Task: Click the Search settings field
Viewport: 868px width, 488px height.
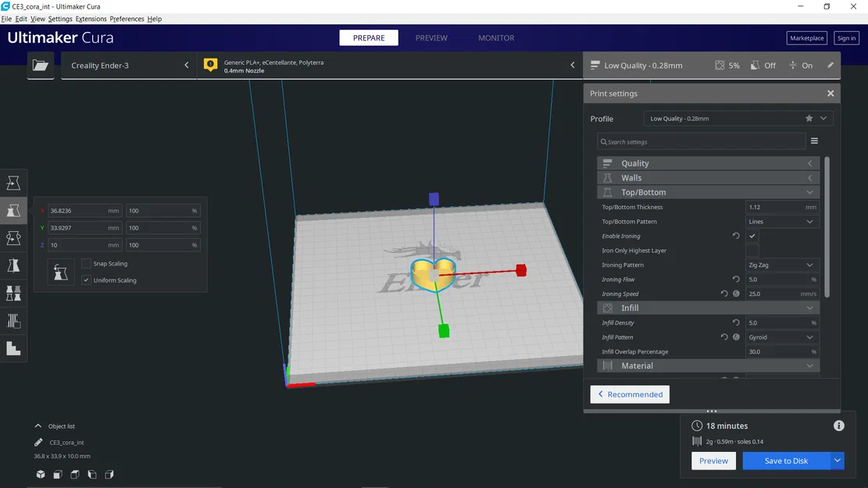Action: click(x=702, y=141)
